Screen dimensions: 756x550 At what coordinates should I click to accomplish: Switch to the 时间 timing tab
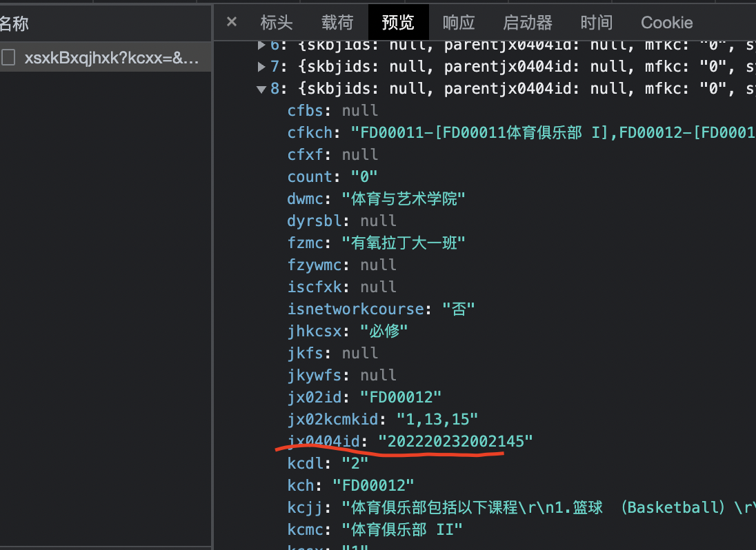596,22
